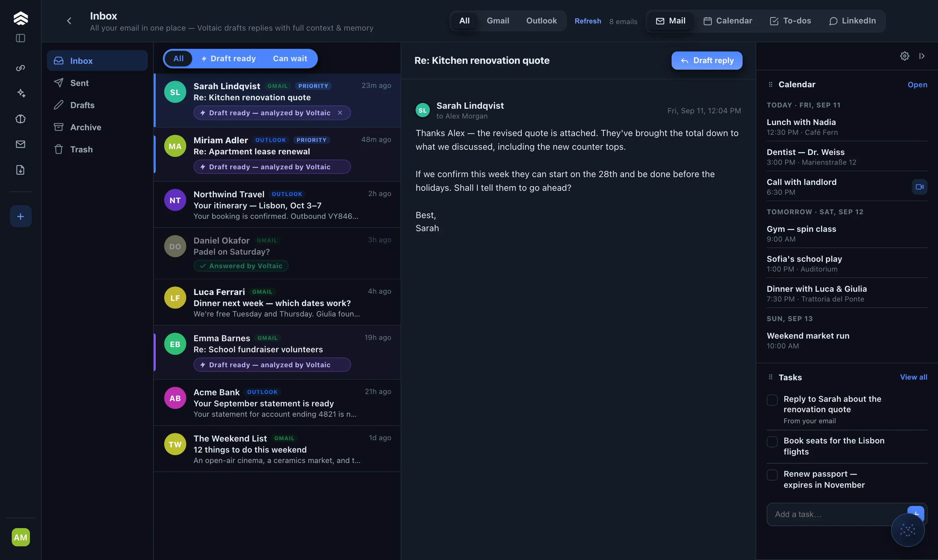
Task: Open Emma Barnes' draft ready chip
Action: pos(272,365)
